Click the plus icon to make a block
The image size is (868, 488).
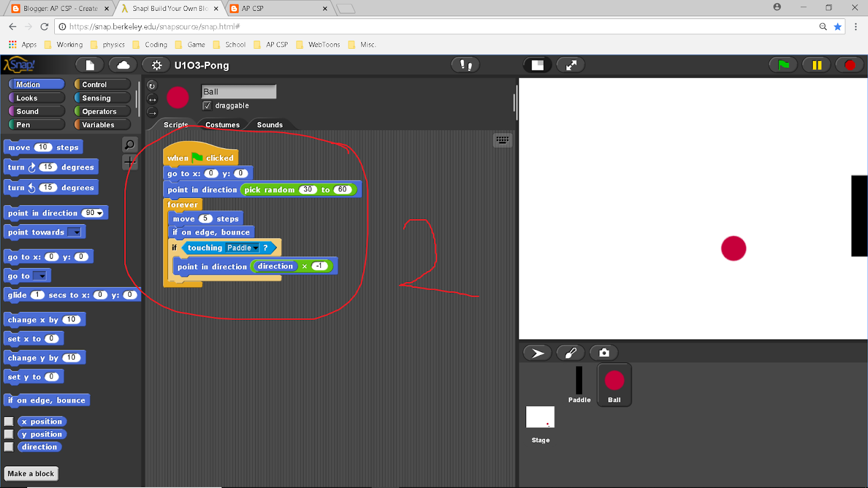[130, 162]
